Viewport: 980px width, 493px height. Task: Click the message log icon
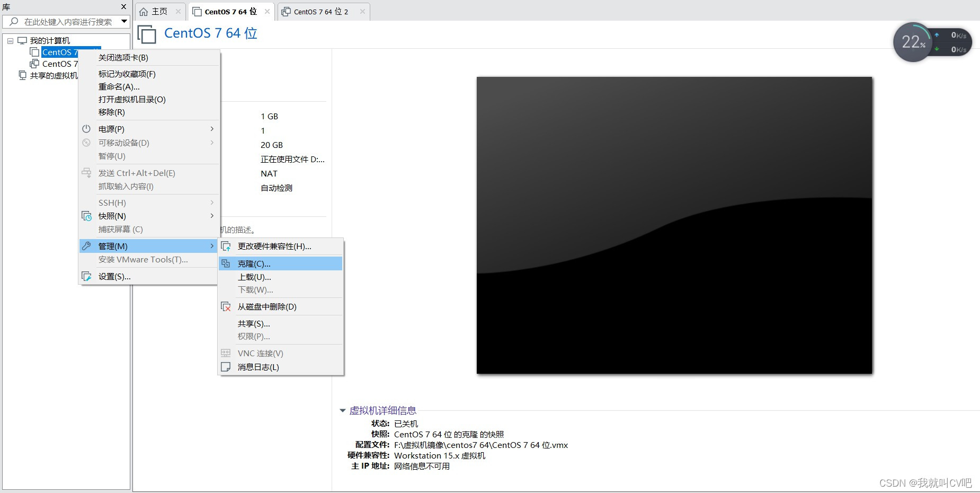[226, 367]
